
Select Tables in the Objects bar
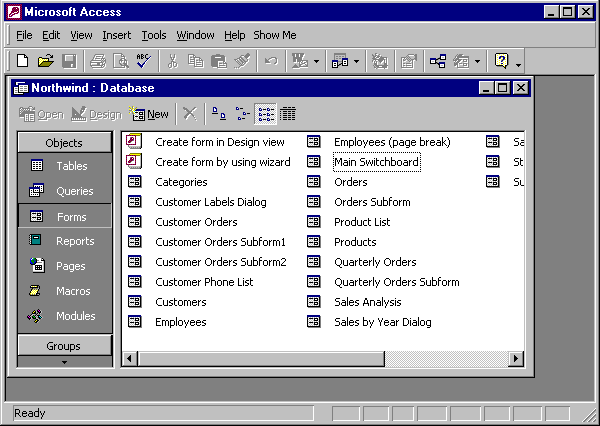[64, 166]
